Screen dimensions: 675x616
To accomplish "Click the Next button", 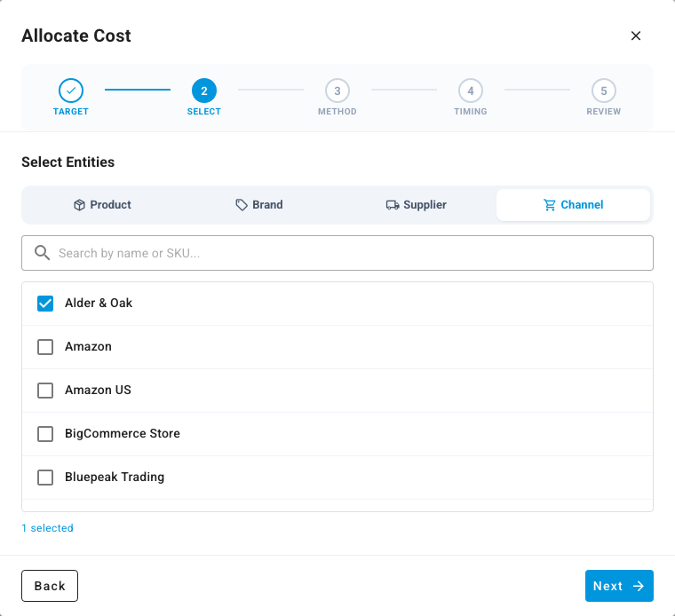I will tap(619, 586).
